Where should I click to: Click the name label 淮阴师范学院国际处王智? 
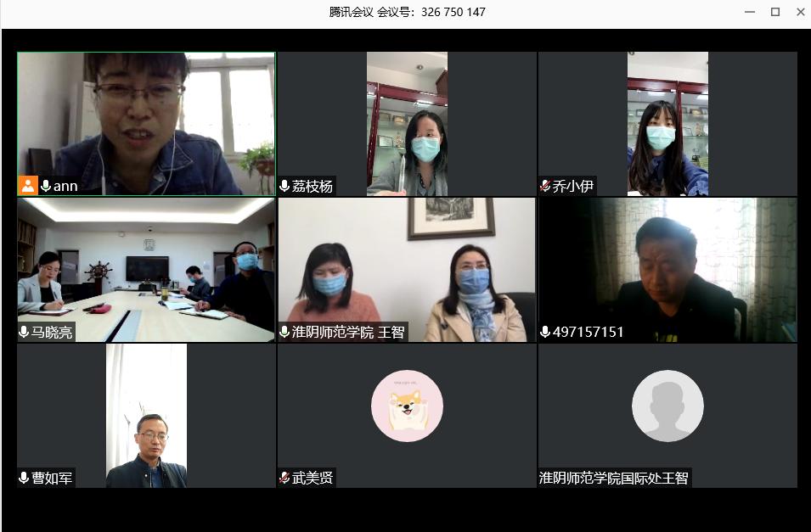coord(614,478)
